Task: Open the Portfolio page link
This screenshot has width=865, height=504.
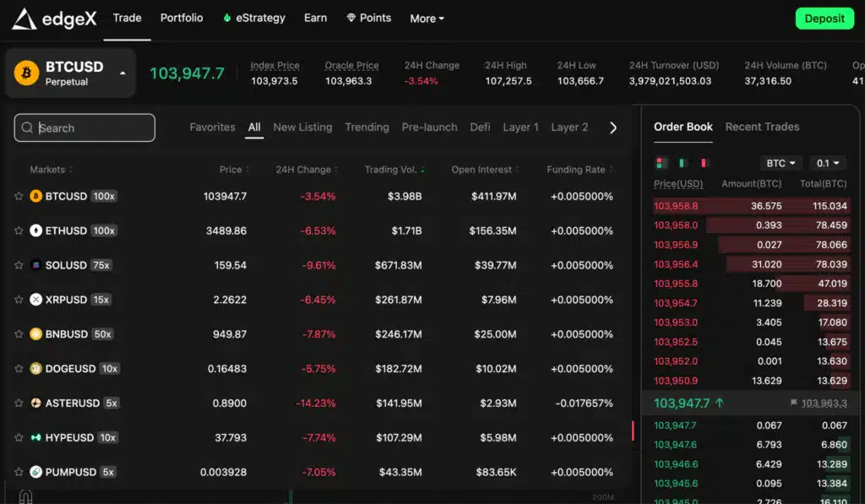Action: pos(182,18)
